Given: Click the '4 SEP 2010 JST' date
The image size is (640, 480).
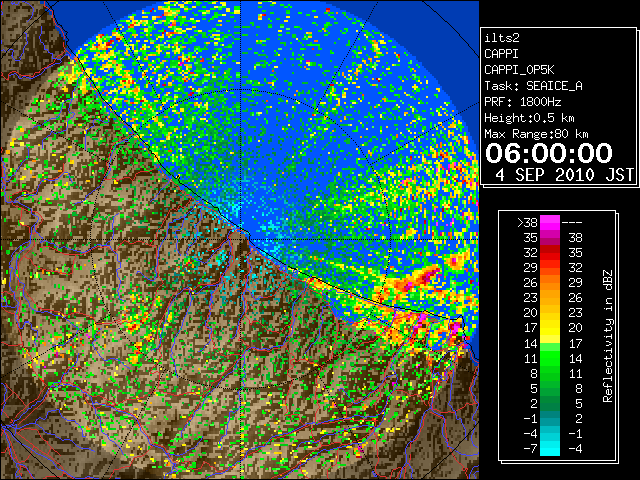Looking at the screenshot, I should tap(564, 175).
